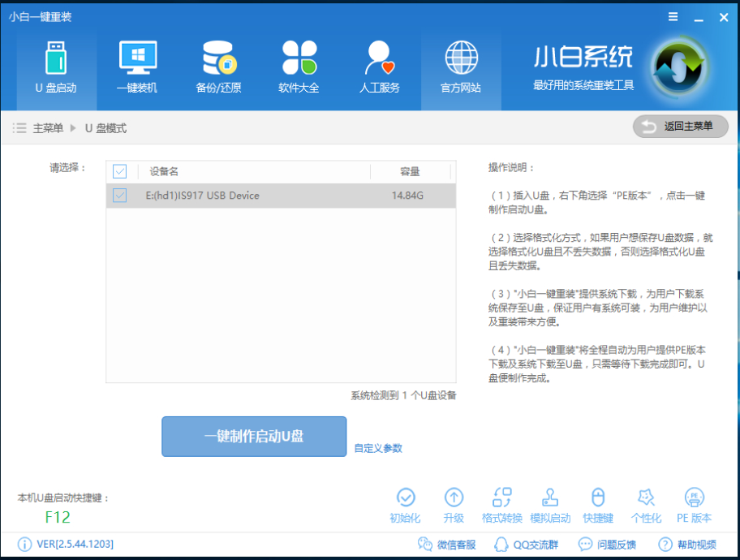Click the 一键制作启动U盘 button
740x560 pixels.
[x=253, y=436]
